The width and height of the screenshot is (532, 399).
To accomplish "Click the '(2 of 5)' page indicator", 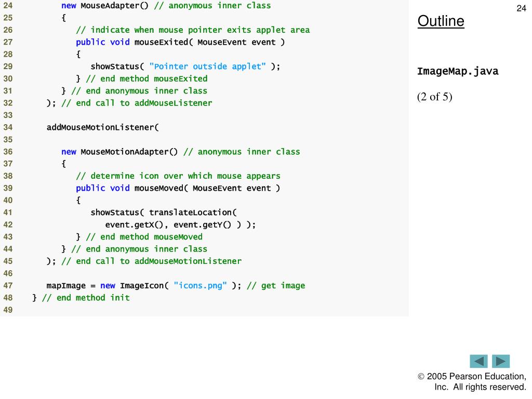I will pos(435,97).
